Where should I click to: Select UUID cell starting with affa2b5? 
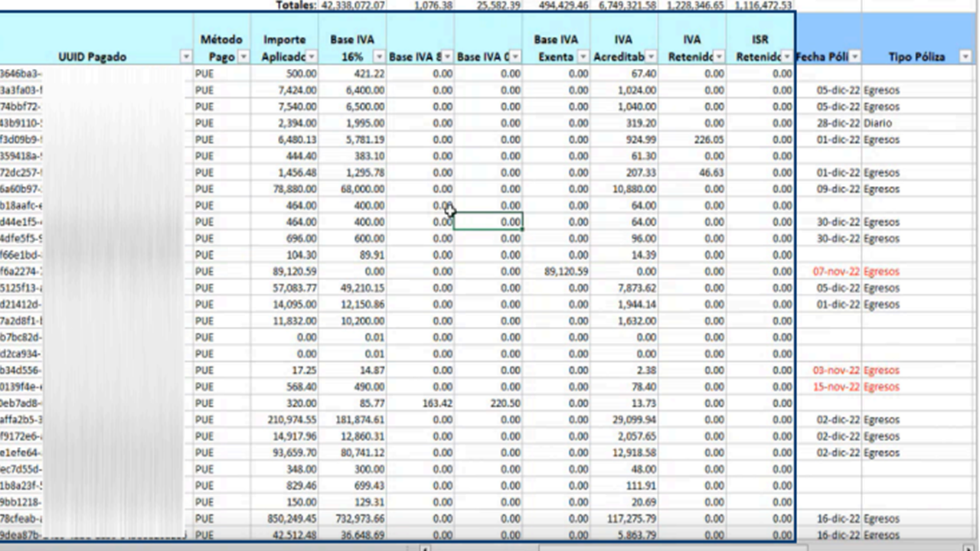click(x=96, y=420)
